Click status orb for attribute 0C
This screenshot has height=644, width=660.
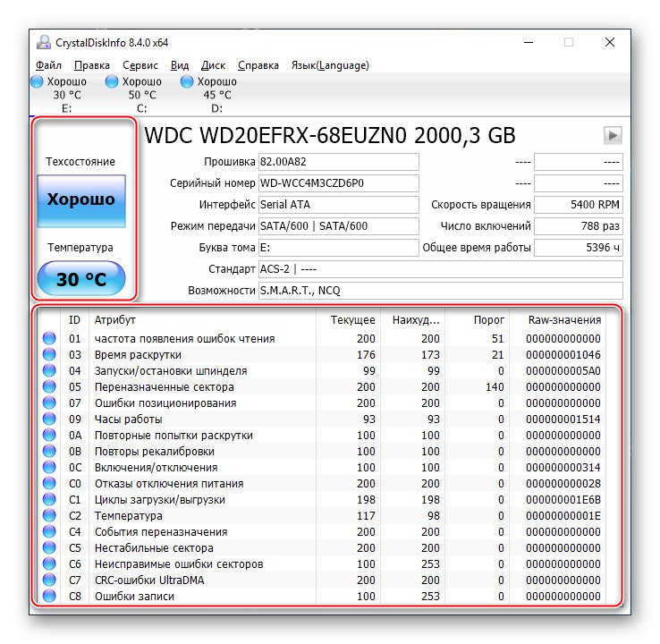[49, 467]
